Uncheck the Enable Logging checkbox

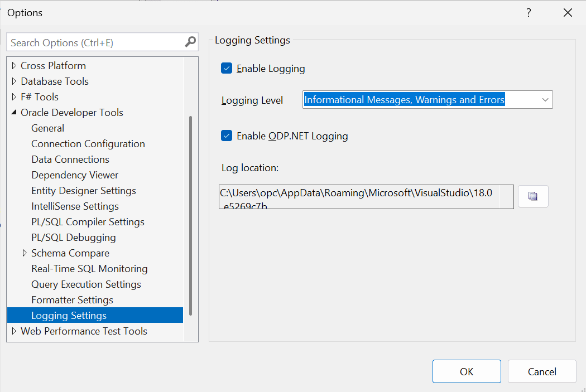226,68
